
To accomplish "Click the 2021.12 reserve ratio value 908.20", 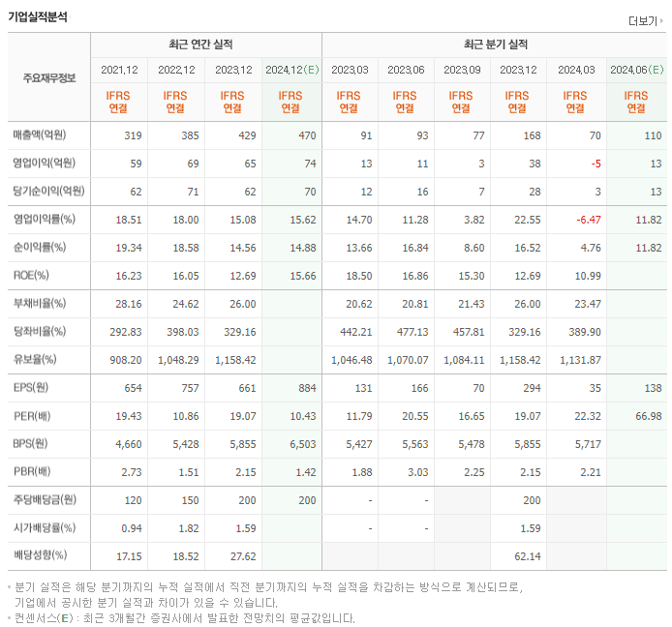I will coord(126,360).
